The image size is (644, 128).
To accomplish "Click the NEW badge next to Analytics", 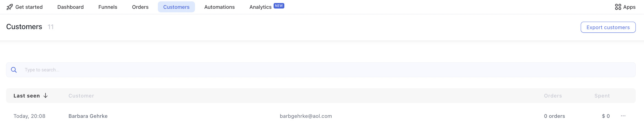I will (279, 6).
